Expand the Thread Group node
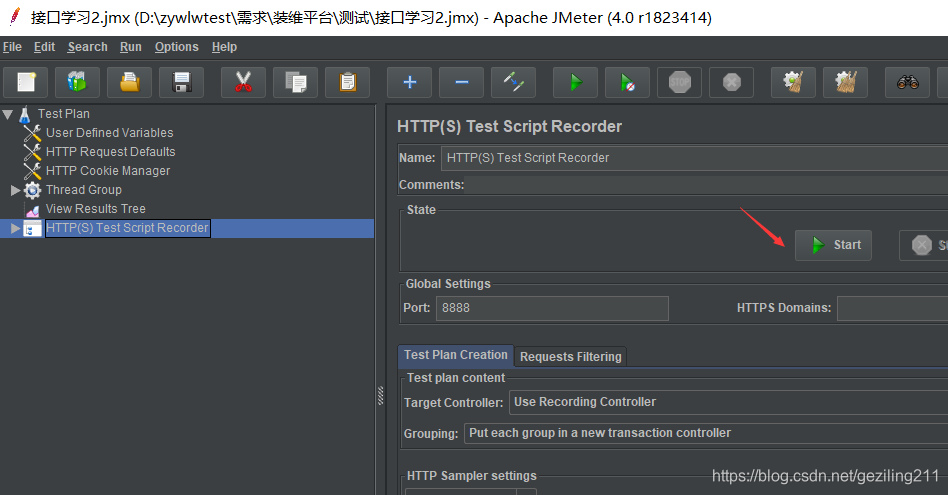 (x=16, y=190)
